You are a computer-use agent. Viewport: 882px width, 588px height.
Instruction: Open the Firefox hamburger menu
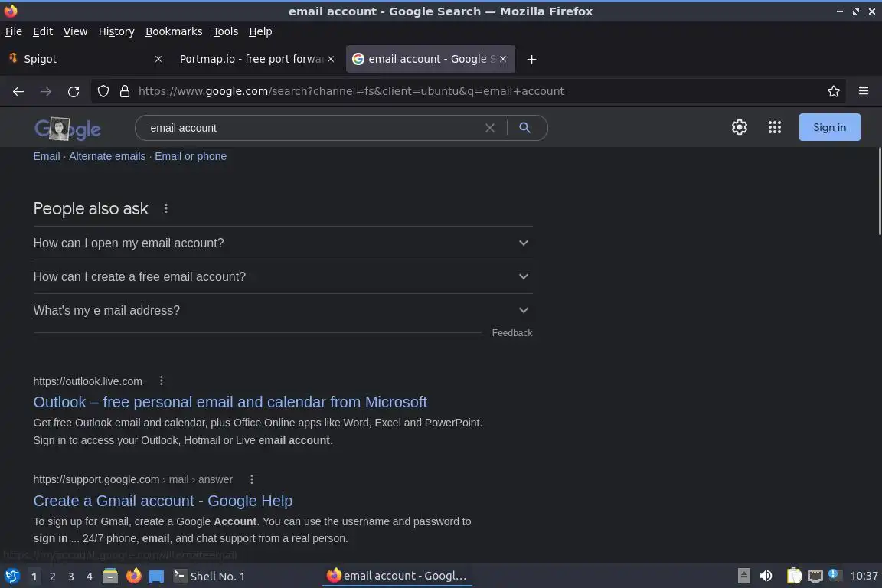[864, 91]
